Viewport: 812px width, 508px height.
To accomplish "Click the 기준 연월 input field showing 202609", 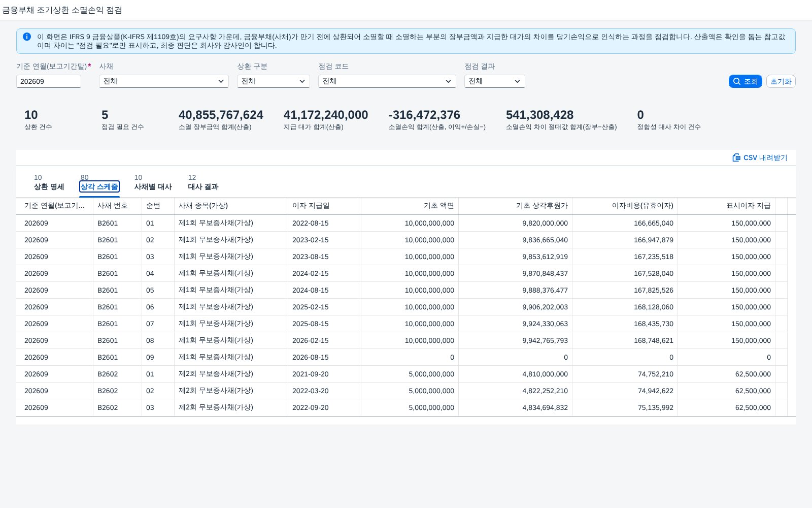I will pos(49,81).
